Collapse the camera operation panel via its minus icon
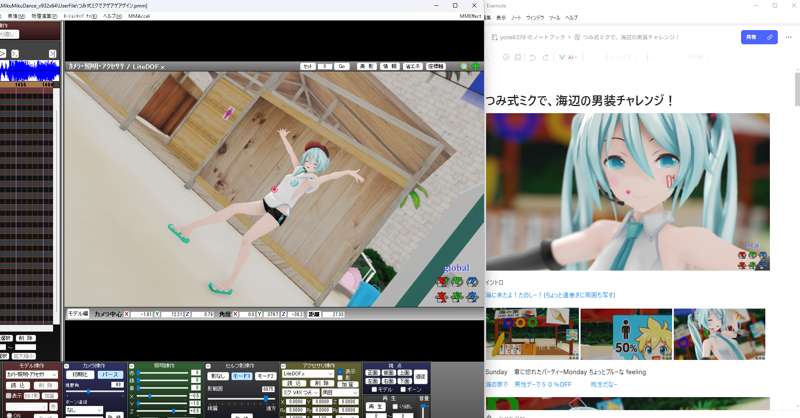The height and width of the screenshot is (418, 800). tap(67, 366)
